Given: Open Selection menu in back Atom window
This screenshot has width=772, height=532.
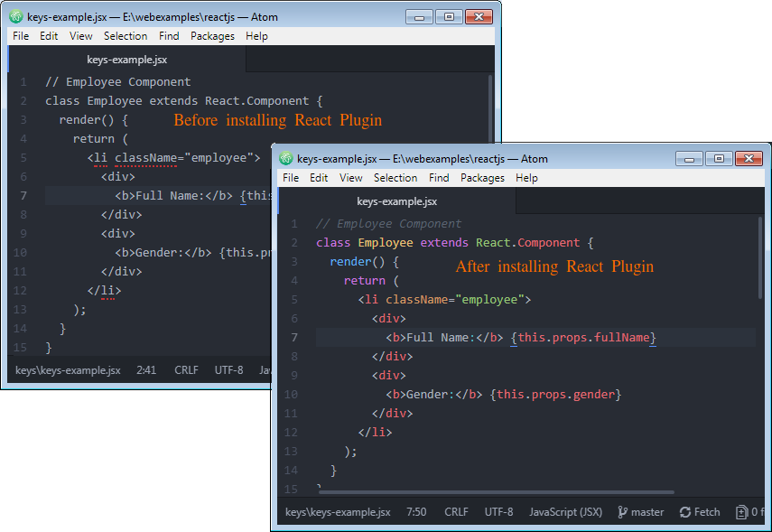Looking at the screenshot, I should (126, 36).
